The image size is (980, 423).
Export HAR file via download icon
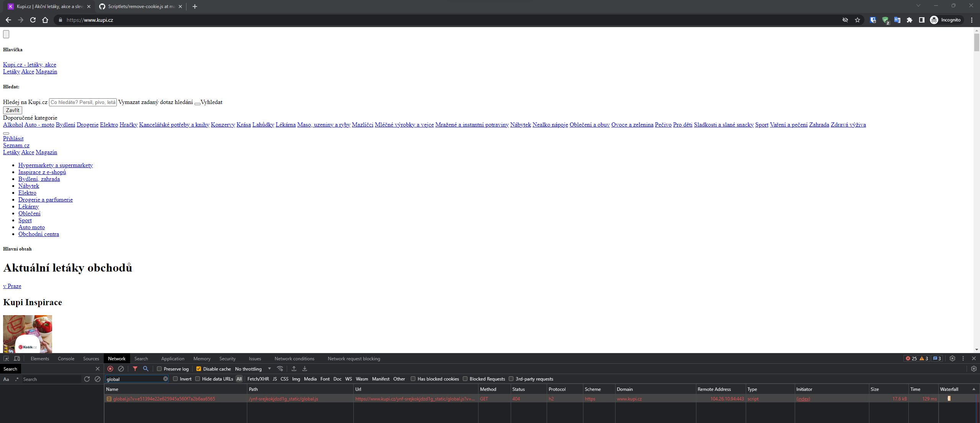tap(304, 369)
